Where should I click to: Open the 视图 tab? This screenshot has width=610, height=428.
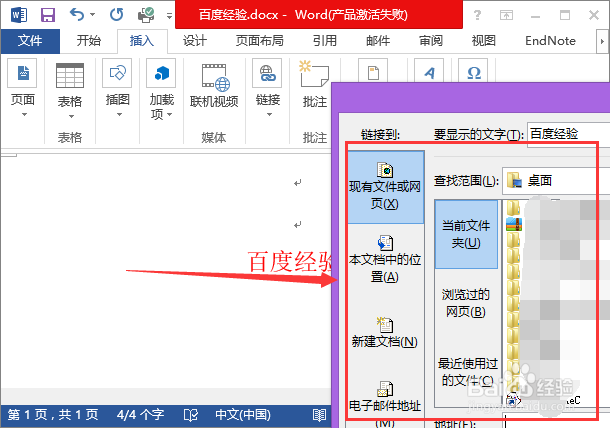tap(484, 40)
